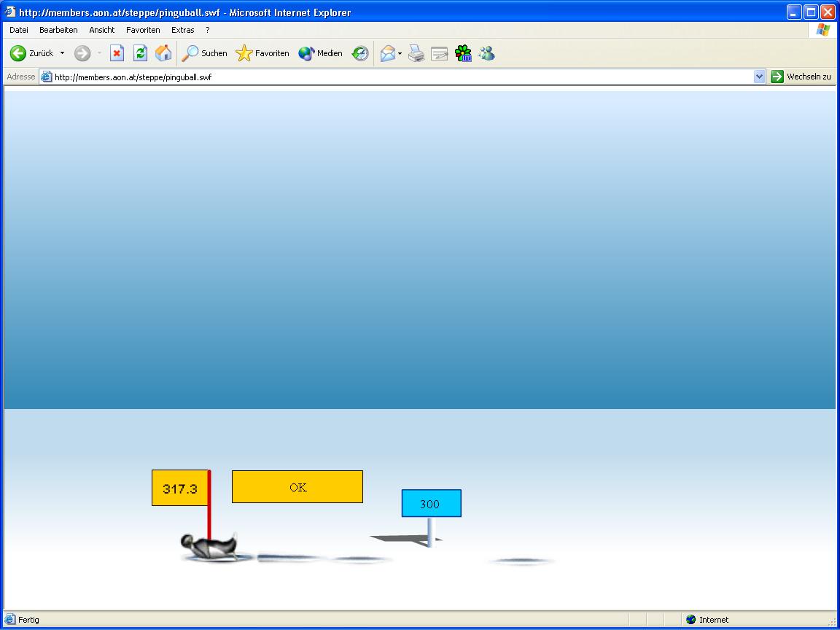Expand the address bar dropdown

pos(759,77)
